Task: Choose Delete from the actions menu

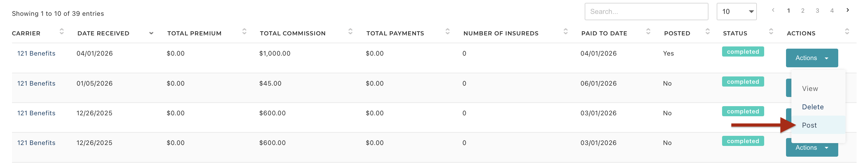Action: [x=813, y=107]
